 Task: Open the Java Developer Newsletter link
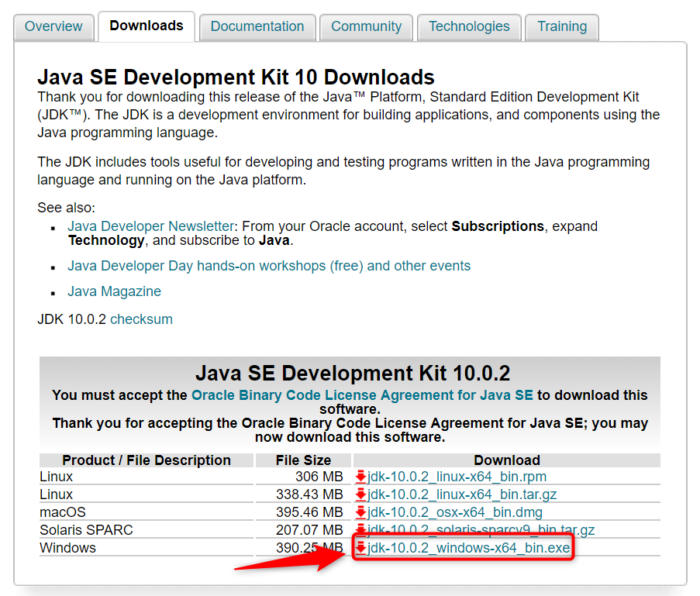tap(150, 227)
